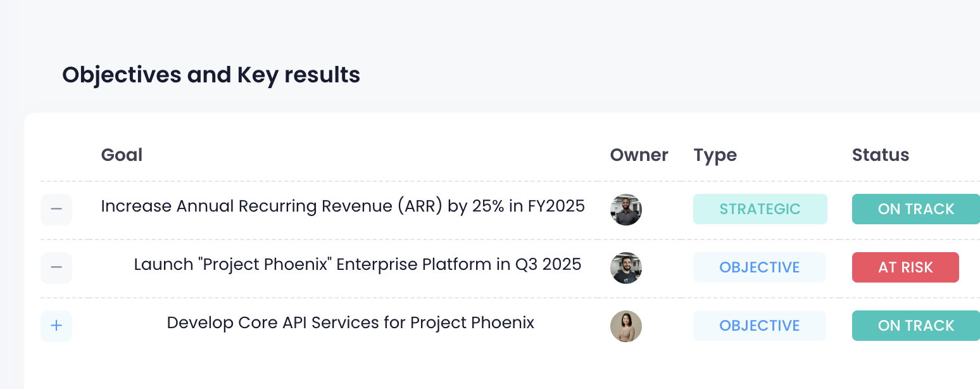Open the Launch "Project Phoenix" Enterprise Platform goal
Image resolution: width=980 pixels, height=389 pixels.
(358, 264)
